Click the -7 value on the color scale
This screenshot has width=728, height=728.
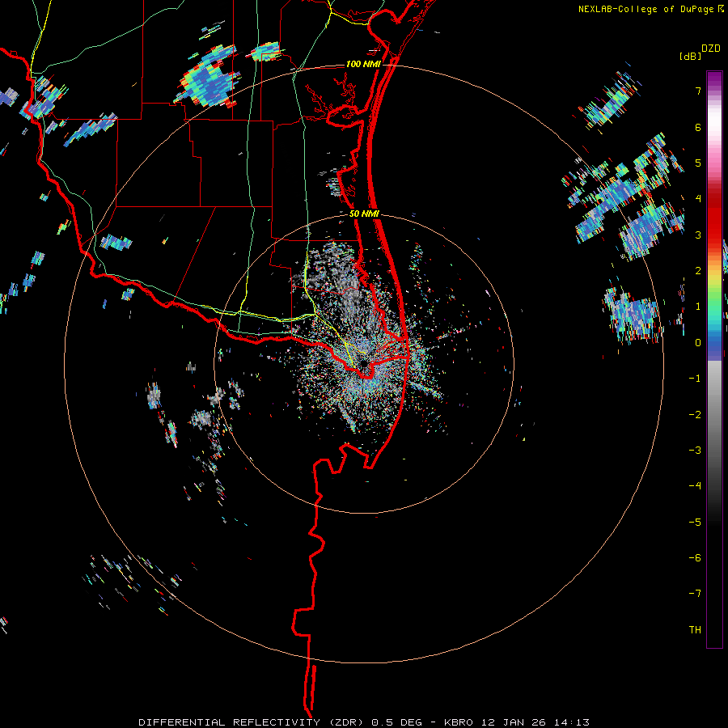point(695,594)
